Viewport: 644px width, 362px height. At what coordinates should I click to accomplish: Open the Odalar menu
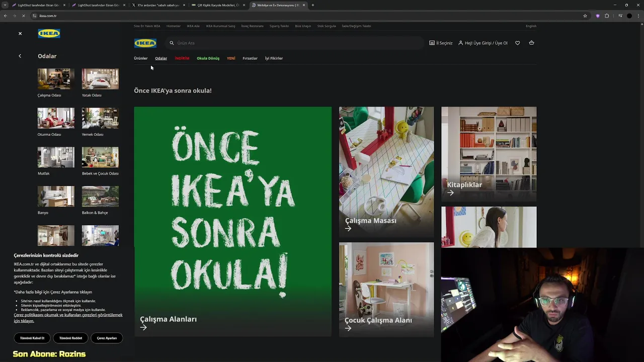pos(161,58)
